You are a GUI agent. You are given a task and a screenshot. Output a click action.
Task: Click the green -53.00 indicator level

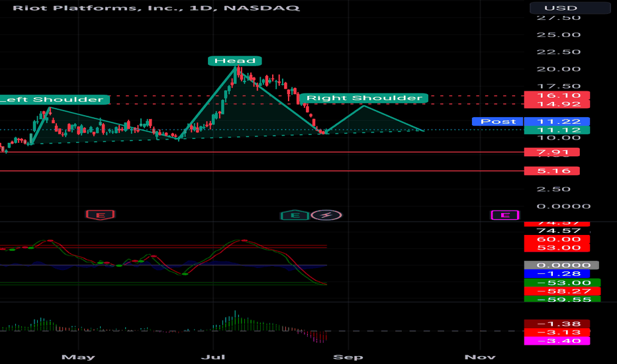click(x=562, y=283)
